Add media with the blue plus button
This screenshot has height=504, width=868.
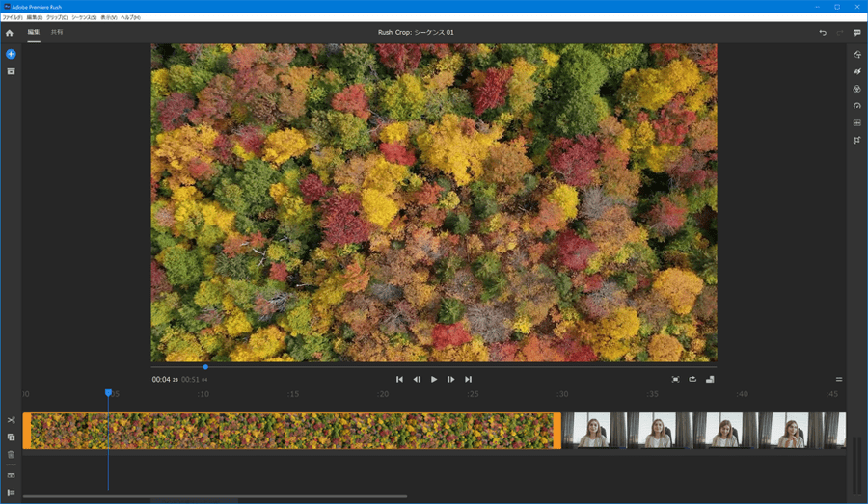pyautogui.click(x=11, y=54)
